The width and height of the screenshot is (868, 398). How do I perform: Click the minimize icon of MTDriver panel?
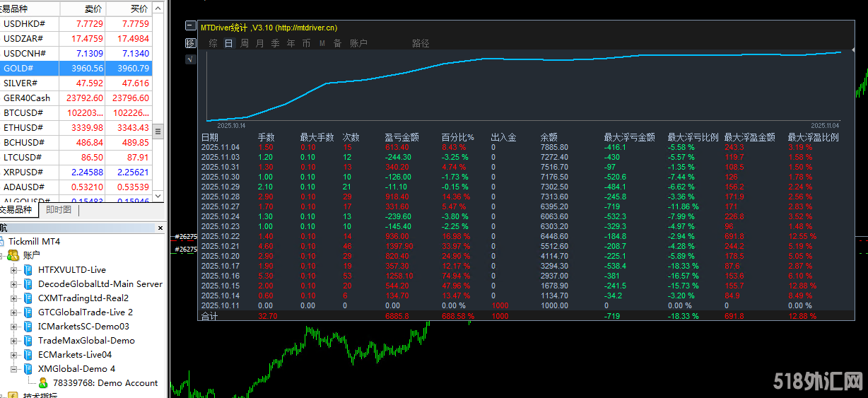[190, 26]
